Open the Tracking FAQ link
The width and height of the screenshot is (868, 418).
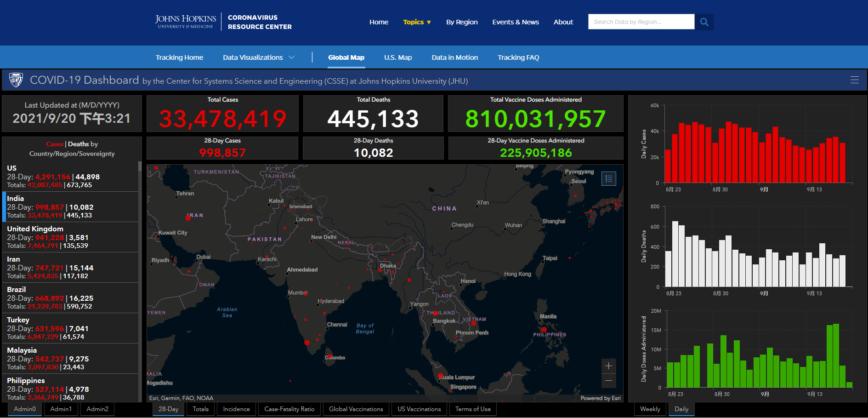point(518,57)
